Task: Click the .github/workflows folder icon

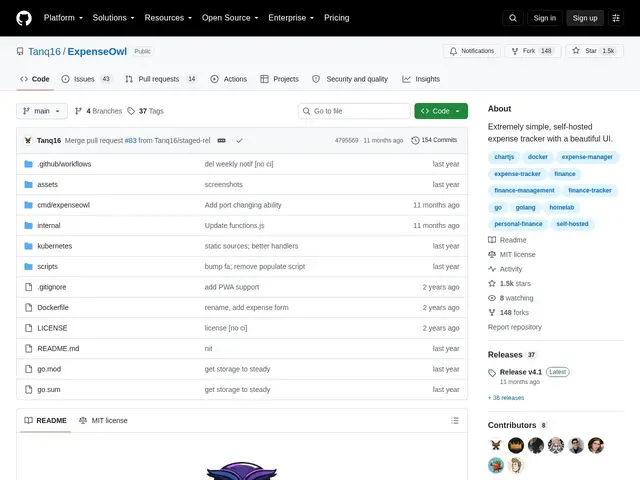Action: tap(28, 164)
